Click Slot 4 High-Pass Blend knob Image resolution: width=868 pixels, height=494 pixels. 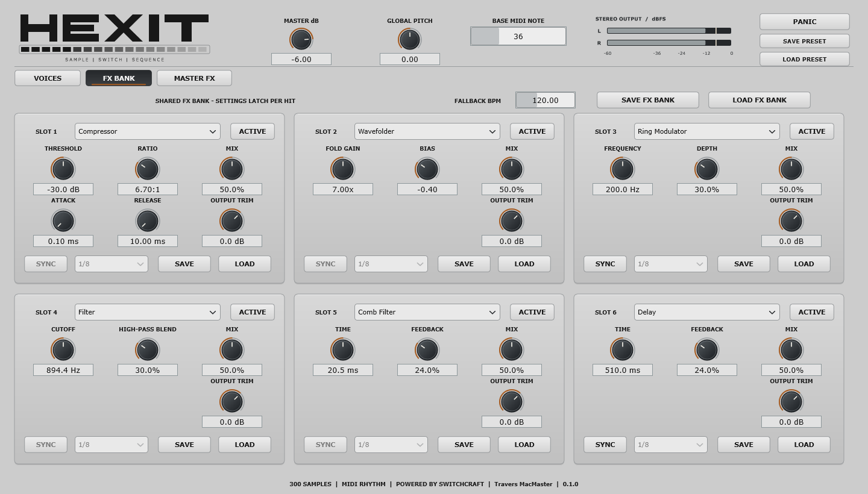[148, 350]
